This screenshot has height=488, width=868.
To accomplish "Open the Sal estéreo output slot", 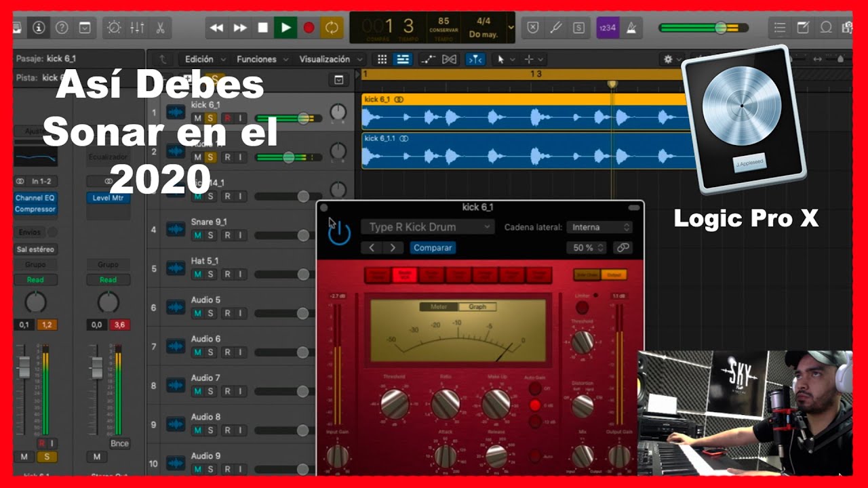I will click(35, 249).
